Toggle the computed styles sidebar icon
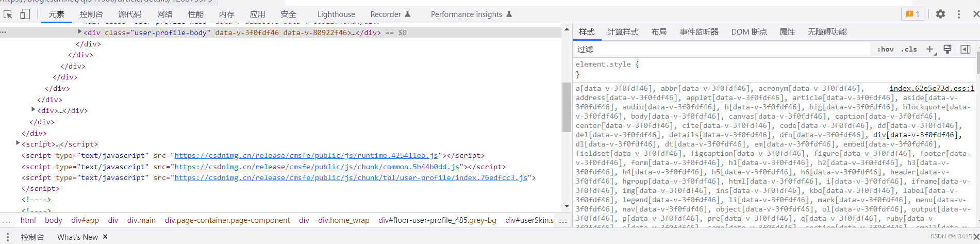The height and width of the screenshot is (244, 980). 966,50
